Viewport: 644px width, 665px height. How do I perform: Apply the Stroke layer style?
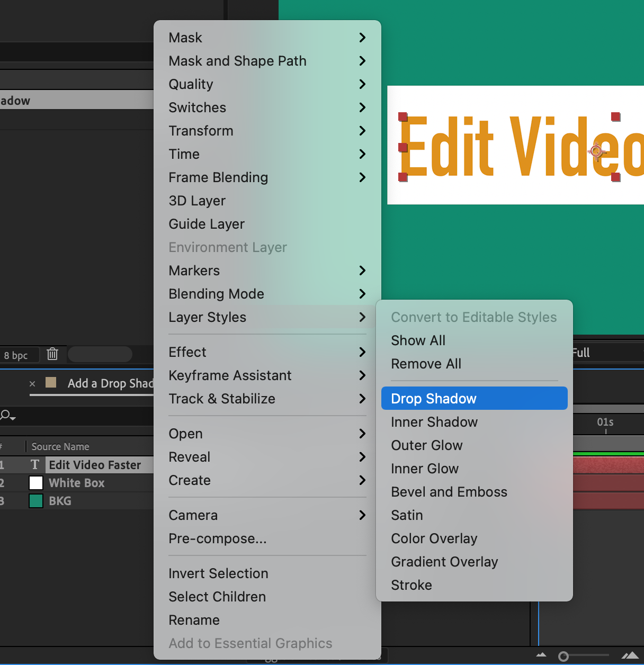pyautogui.click(x=475, y=585)
